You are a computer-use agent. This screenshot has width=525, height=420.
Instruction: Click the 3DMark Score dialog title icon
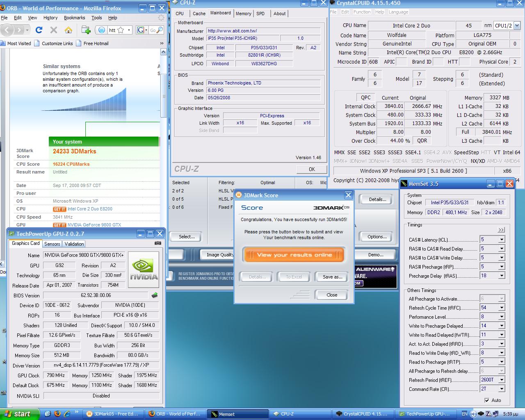[x=239, y=195]
